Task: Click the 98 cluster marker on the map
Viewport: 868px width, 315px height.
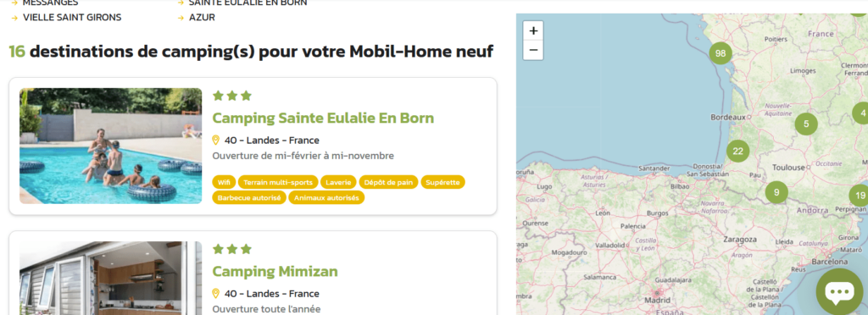Action: click(x=721, y=53)
